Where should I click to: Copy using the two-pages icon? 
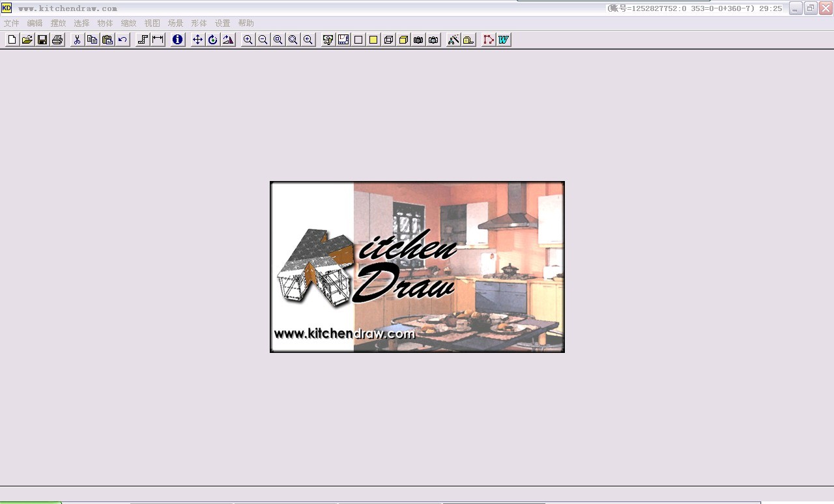point(92,40)
